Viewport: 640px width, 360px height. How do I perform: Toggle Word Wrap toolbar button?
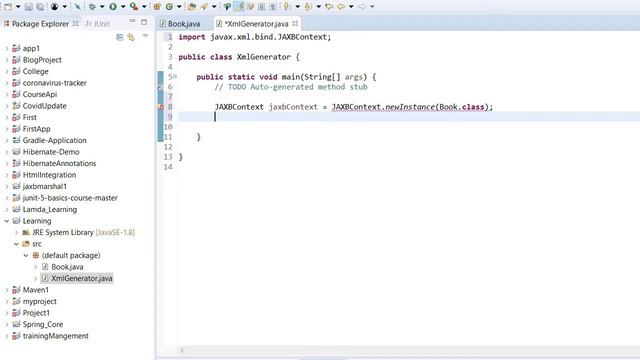click(x=250, y=7)
